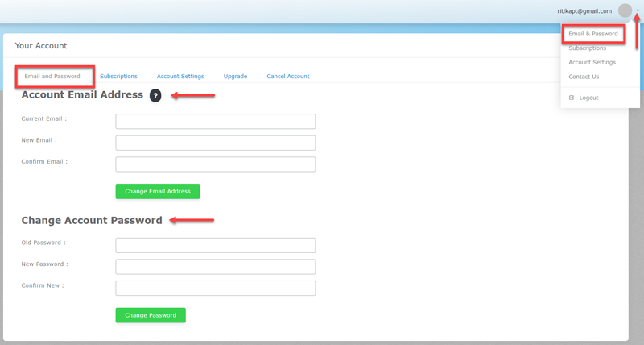644x345 pixels.
Task: Click the Confirm New password field
Action: (x=215, y=288)
